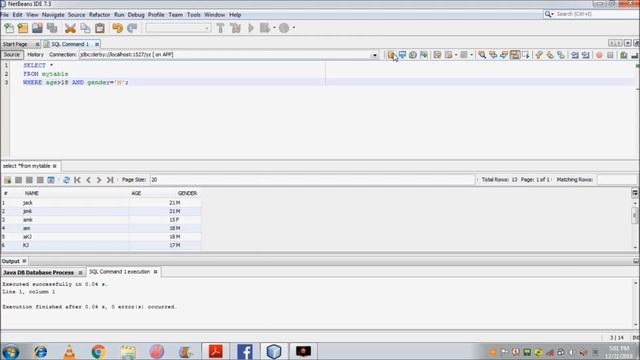Image resolution: width=640 pixels, height=360 pixels.
Task: Click the Save All toolbar icon
Action: click(52, 28)
